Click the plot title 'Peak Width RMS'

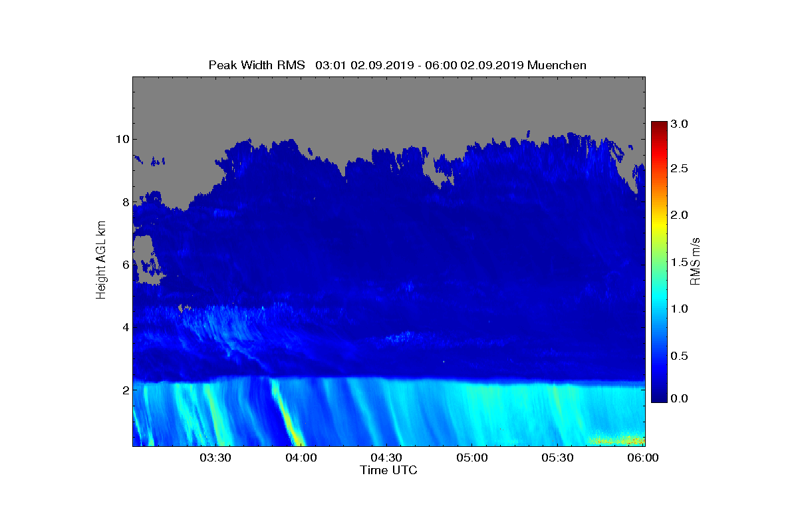[257, 65]
